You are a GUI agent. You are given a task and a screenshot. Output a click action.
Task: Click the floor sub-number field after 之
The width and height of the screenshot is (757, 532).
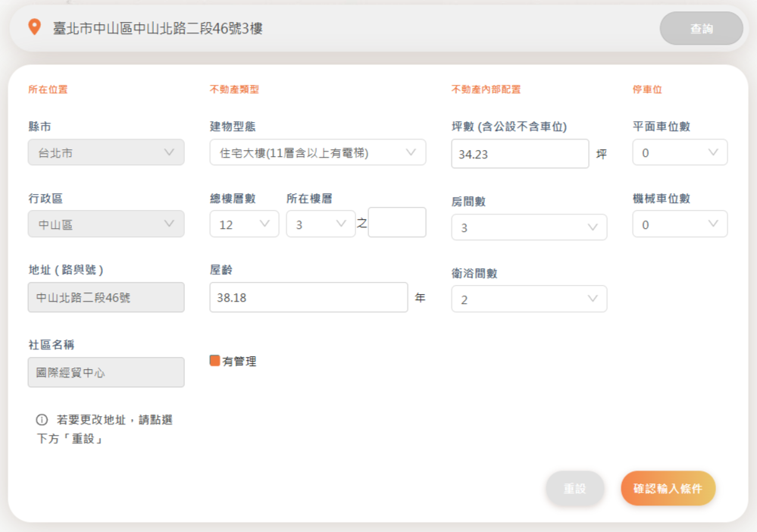pyautogui.click(x=396, y=223)
